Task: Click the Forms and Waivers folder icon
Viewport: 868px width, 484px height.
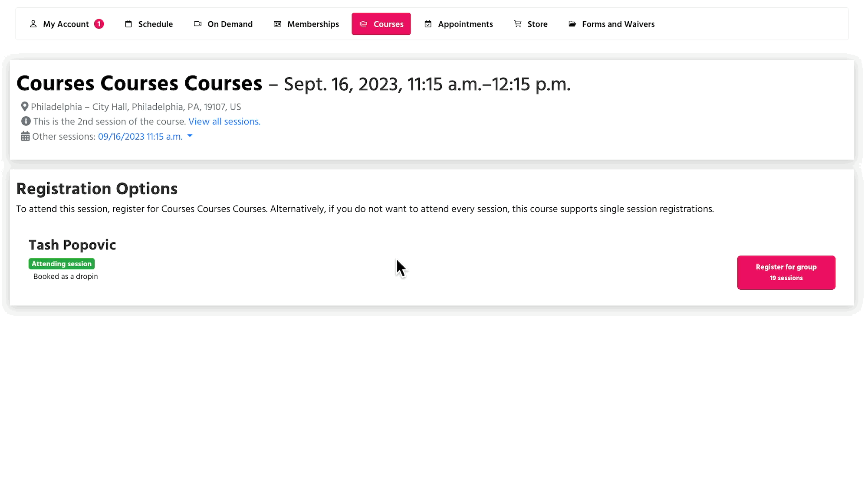Action: 572,24
